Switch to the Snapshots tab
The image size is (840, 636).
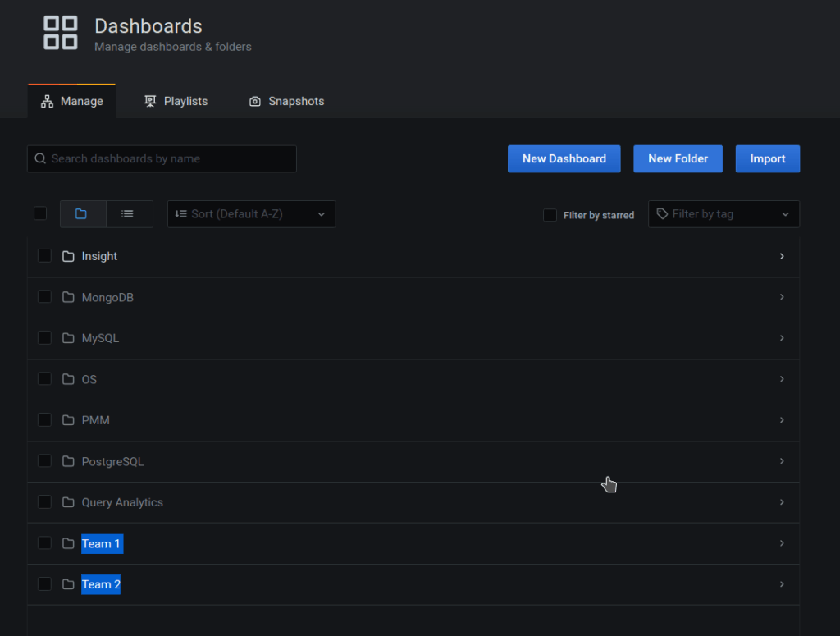pyautogui.click(x=285, y=101)
